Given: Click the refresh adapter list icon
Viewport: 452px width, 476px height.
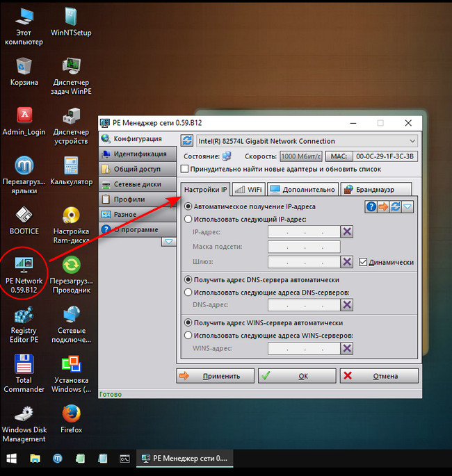Looking at the screenshot, I should (x=187, y=141).
